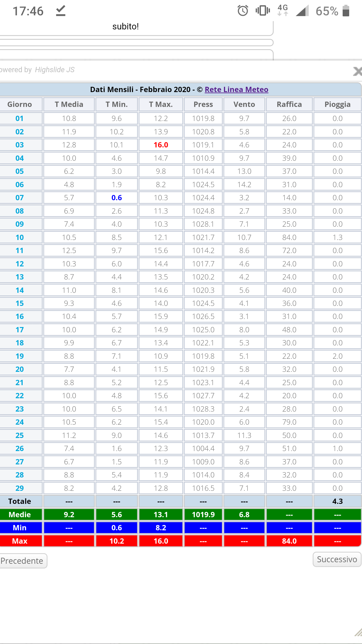Tap the signal strength icon
This screenshot has width=362, height=644.
pos(302,11)
